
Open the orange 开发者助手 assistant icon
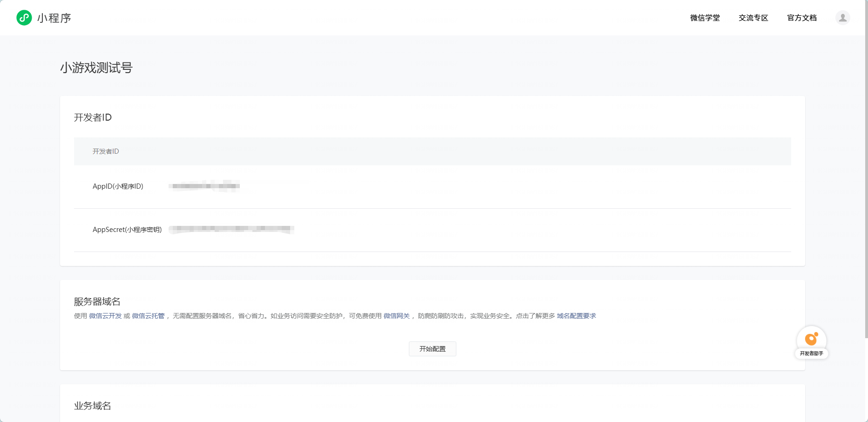(x=811, y=339)
